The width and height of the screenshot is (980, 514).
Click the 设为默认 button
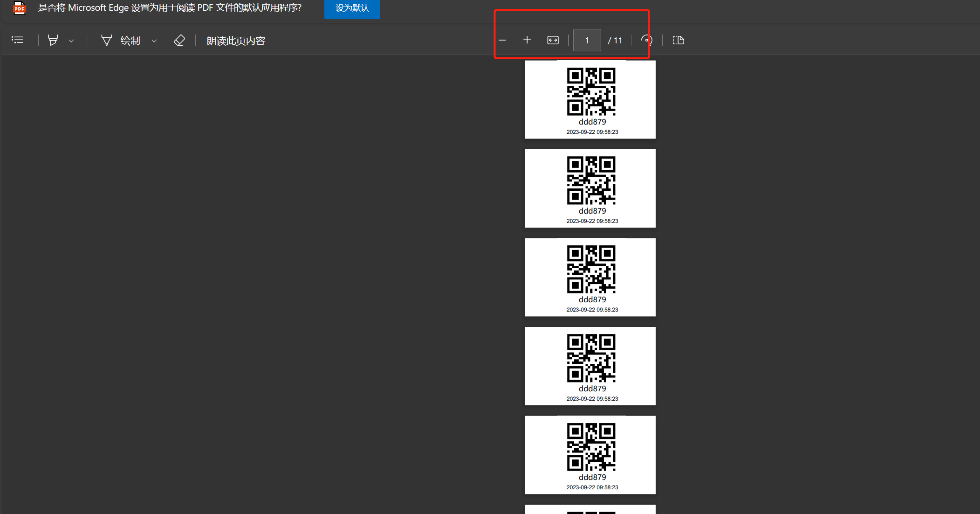[x=352, y=8]
